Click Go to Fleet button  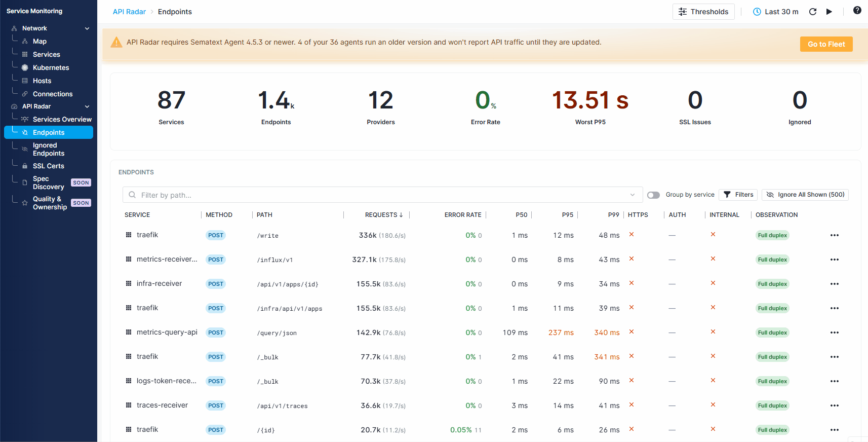(x=826, y=44)
